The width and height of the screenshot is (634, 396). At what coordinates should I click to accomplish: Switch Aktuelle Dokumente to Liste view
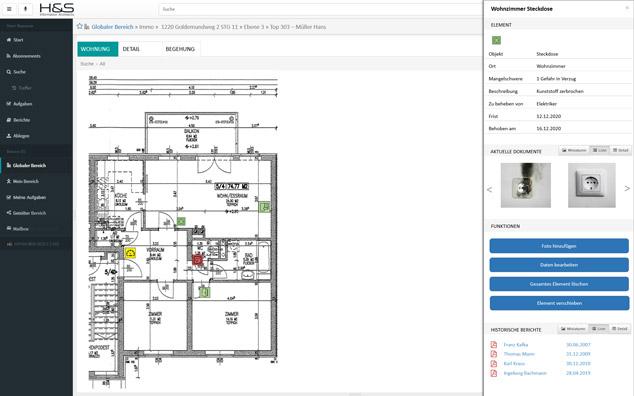click(x=599, y=150)
